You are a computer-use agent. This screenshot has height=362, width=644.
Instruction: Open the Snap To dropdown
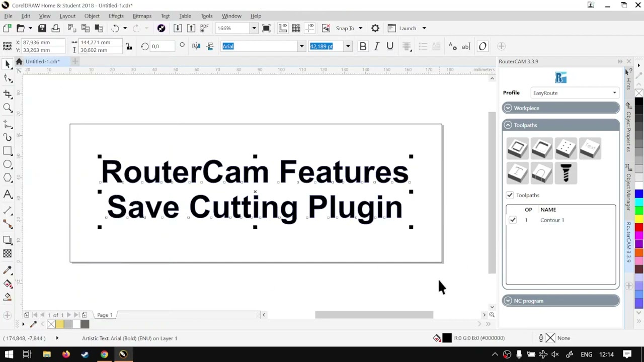(x=360, y=28)
